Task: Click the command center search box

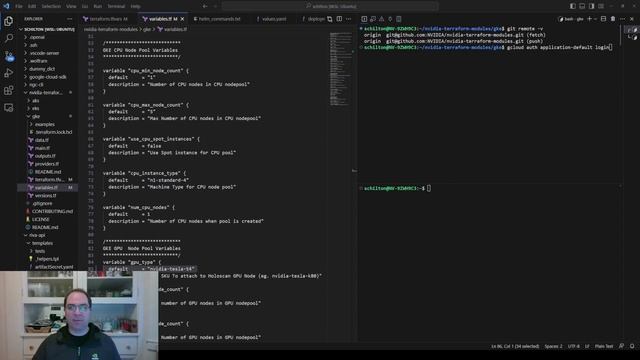Action: coord(330,6)
